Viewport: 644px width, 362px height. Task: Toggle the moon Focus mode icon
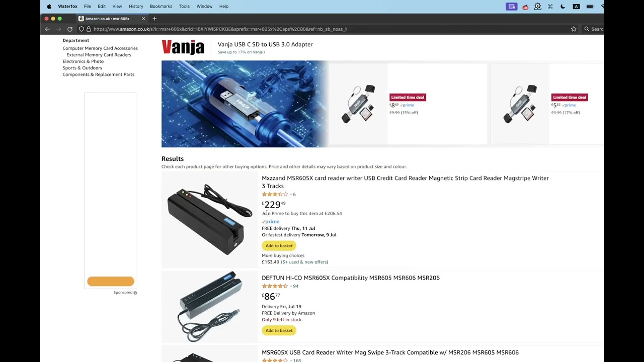point(562,7)
